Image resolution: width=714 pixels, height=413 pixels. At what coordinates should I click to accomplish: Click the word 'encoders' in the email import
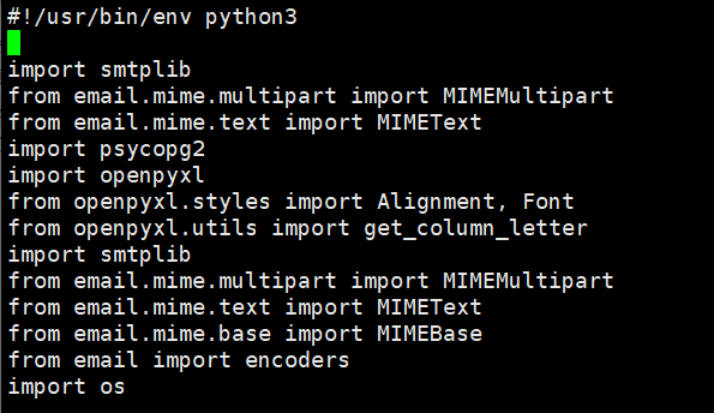(x=297, y=361)
